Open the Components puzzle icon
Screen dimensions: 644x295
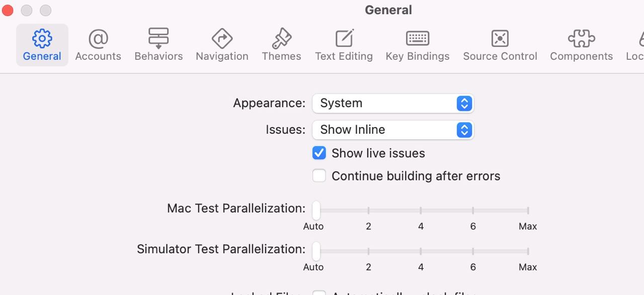click(581, 39)
